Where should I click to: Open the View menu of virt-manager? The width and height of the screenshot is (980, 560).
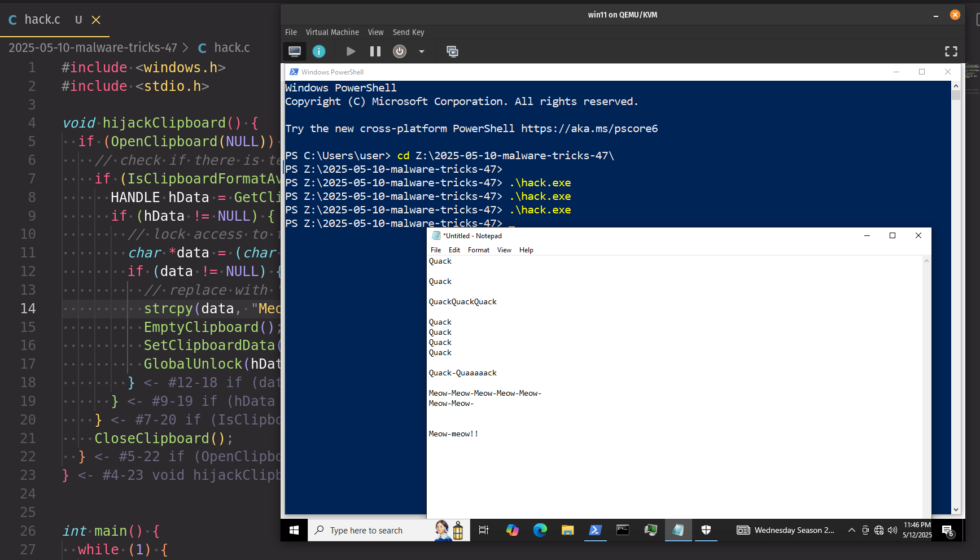[x=375, y=32]
